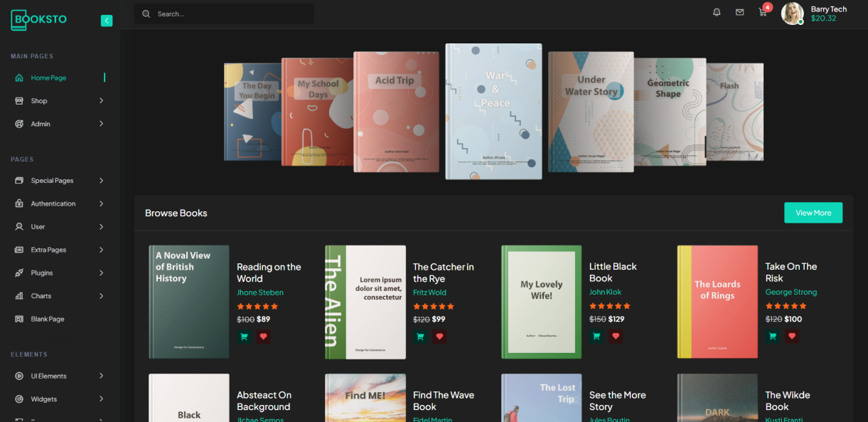The height and width of the screenshot is (422, 868).
Task: Open the shopping cart with badge
Action: (763, 13)
